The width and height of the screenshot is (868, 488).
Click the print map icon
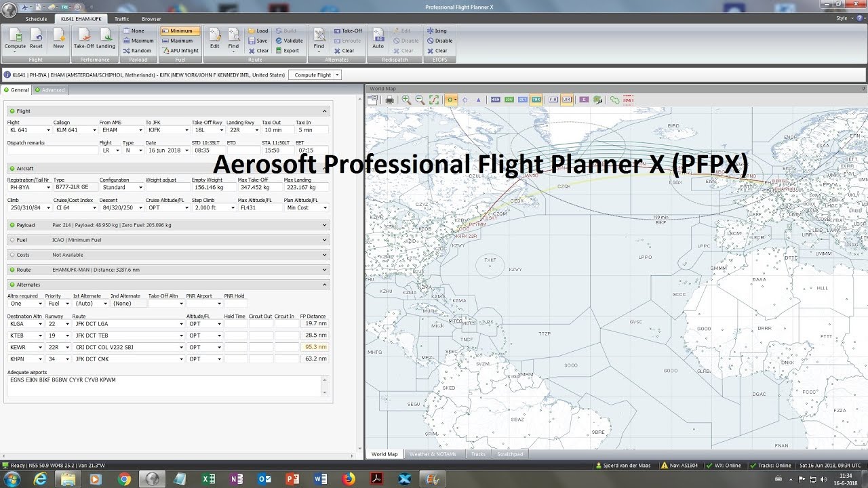click(390, 100)
